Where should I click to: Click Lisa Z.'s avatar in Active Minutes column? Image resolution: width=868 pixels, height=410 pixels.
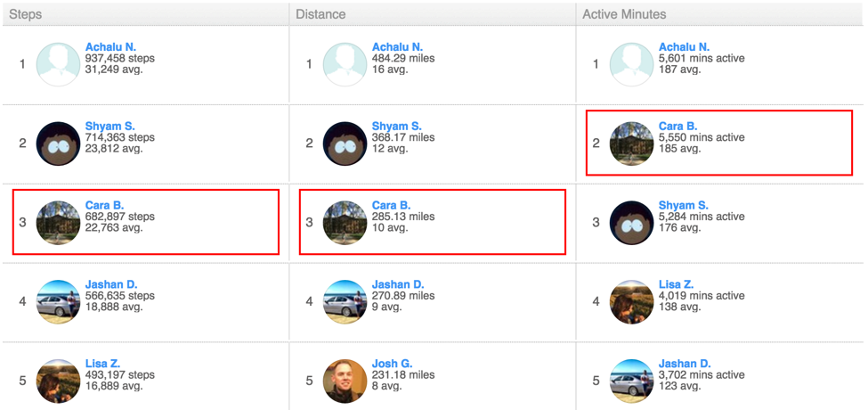pyautogui.click(x=632, y=301)
